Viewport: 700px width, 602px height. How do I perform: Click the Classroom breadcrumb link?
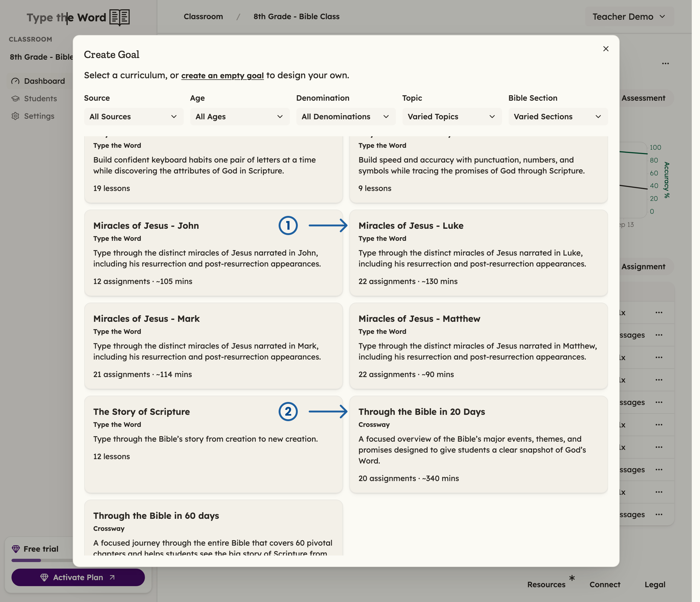pyautogui.click(x=203, y=17)
